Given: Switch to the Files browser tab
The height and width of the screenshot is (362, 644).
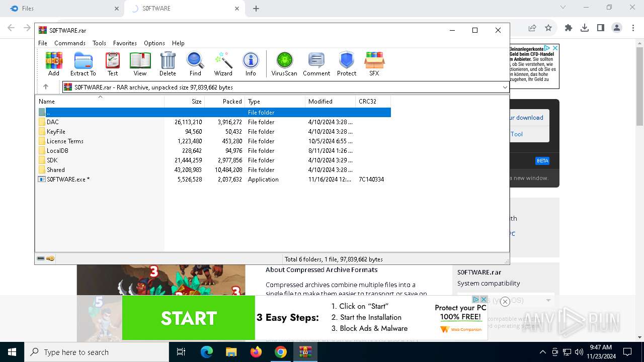Looking at the screenshot, I should pos(64,9).
